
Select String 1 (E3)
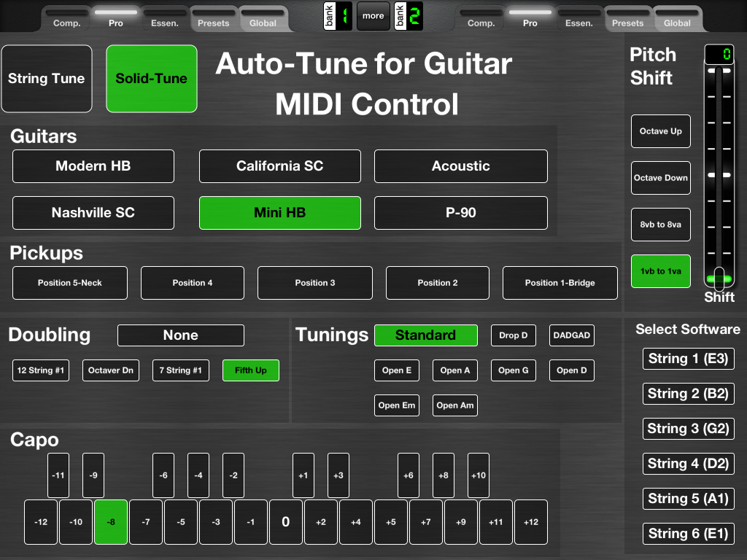pyautogui.click(x=689, y=359)
